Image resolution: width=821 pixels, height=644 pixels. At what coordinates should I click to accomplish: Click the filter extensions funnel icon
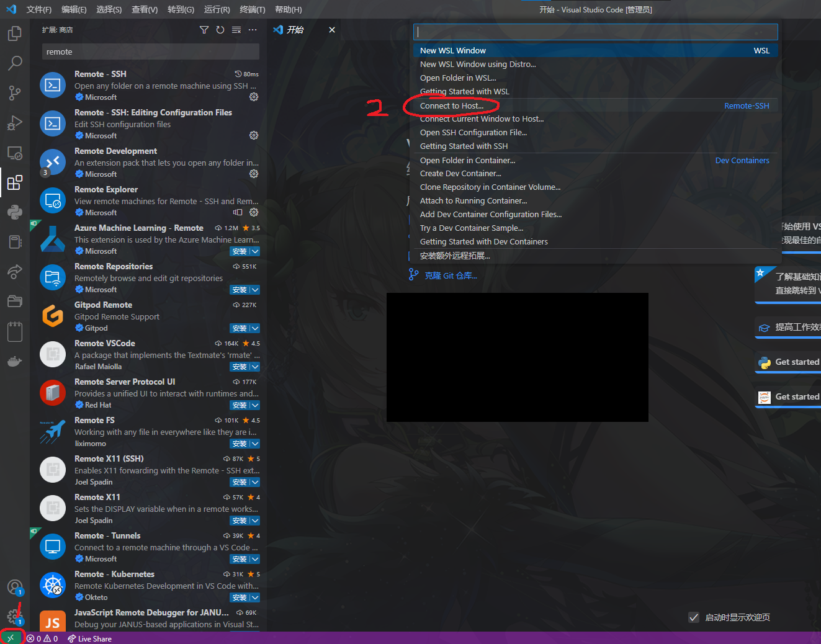click(x=204, y=30)
